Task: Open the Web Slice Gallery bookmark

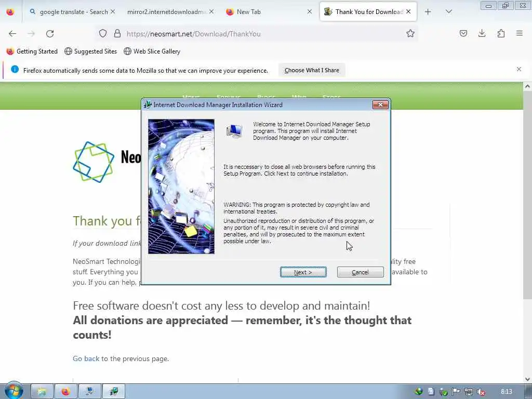Action: click(x=152, y=51)
